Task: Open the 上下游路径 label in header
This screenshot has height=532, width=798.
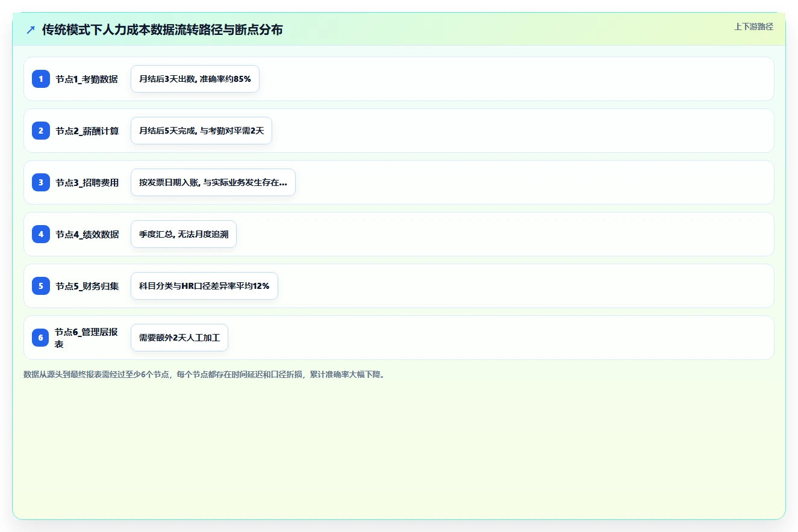Action: pos(753,26)
